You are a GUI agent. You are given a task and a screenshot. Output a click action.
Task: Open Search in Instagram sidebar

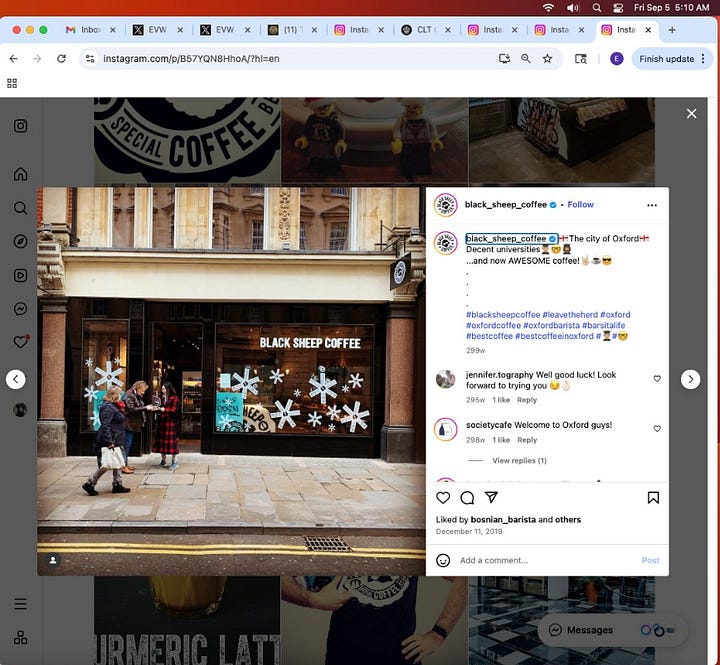[20, 208]
